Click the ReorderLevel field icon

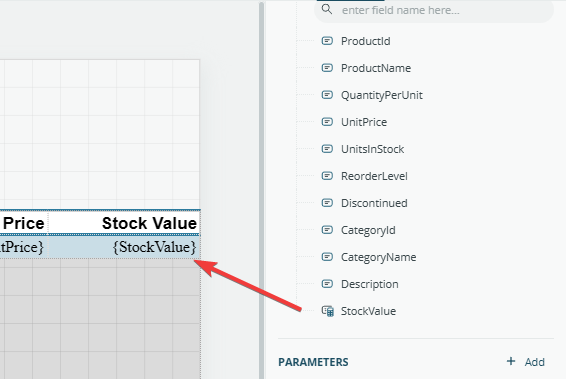click(x=327, y=176)
